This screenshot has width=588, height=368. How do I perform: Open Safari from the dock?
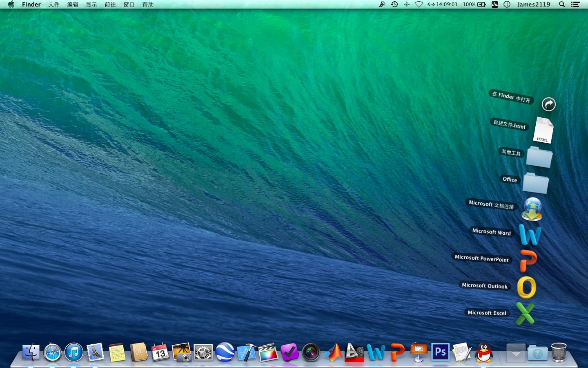coord(53,352)
